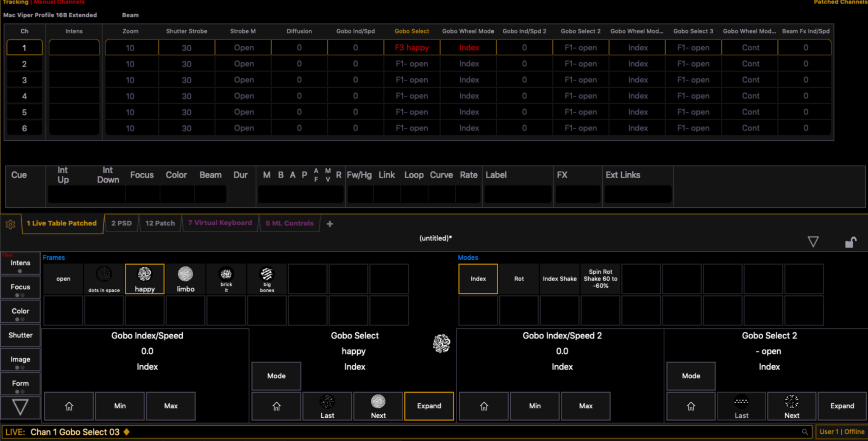Open the search magnifier on the command line
This screenshot has height=441, width=868.
805,432
